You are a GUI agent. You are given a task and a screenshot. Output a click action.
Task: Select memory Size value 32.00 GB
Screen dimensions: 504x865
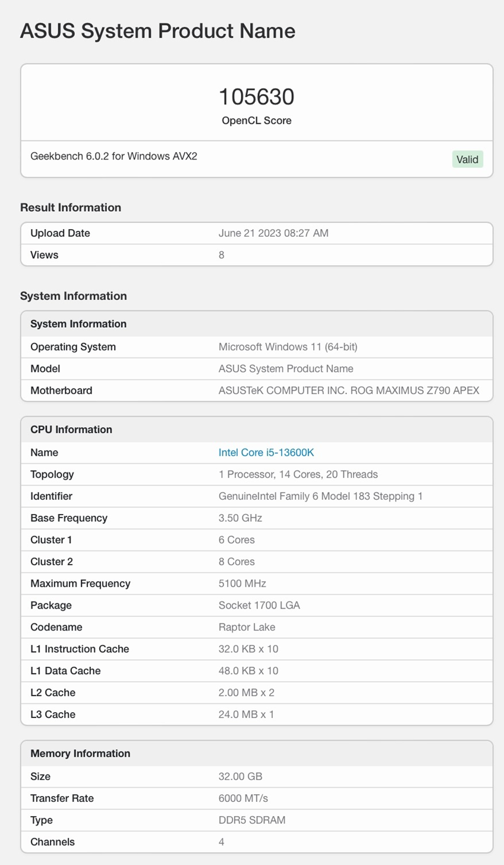[240, 776]
